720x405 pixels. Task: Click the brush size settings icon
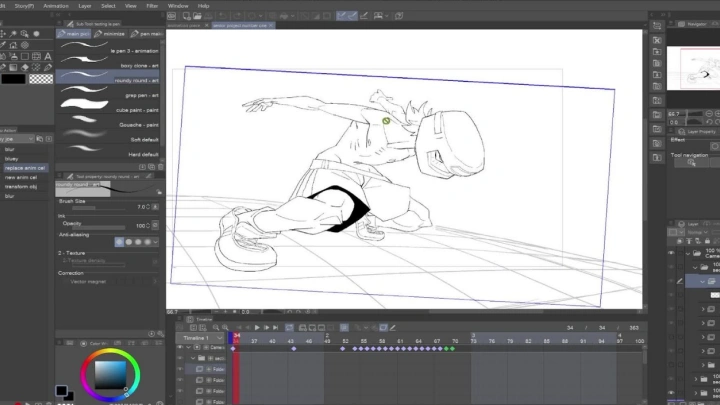(x=155, y=207)
